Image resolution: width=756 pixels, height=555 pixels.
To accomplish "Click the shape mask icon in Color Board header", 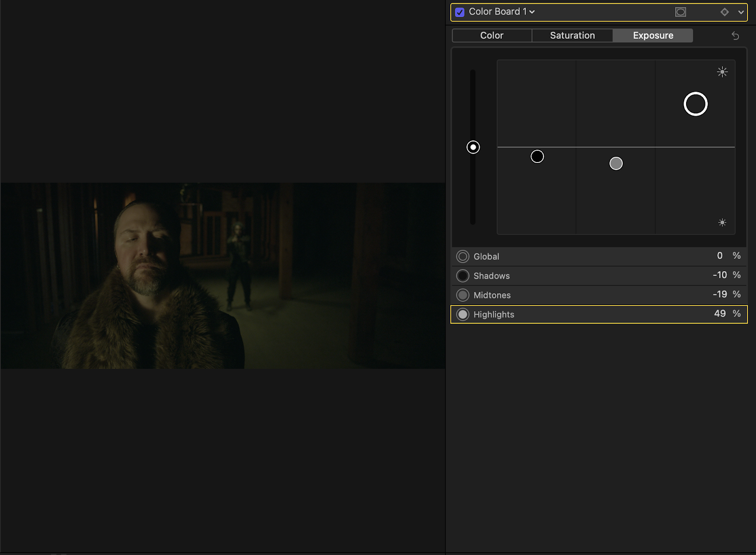I will point(680,12).
